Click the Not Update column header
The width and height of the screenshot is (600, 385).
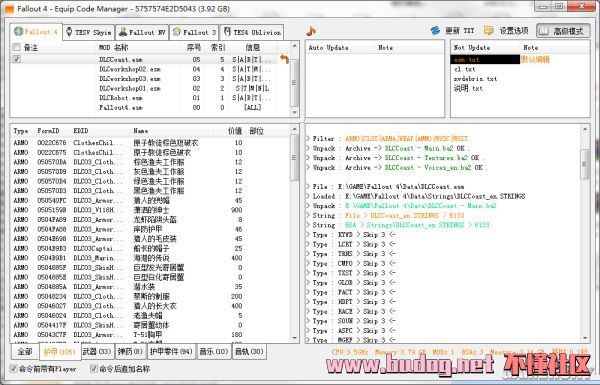(x=471, y=47)
